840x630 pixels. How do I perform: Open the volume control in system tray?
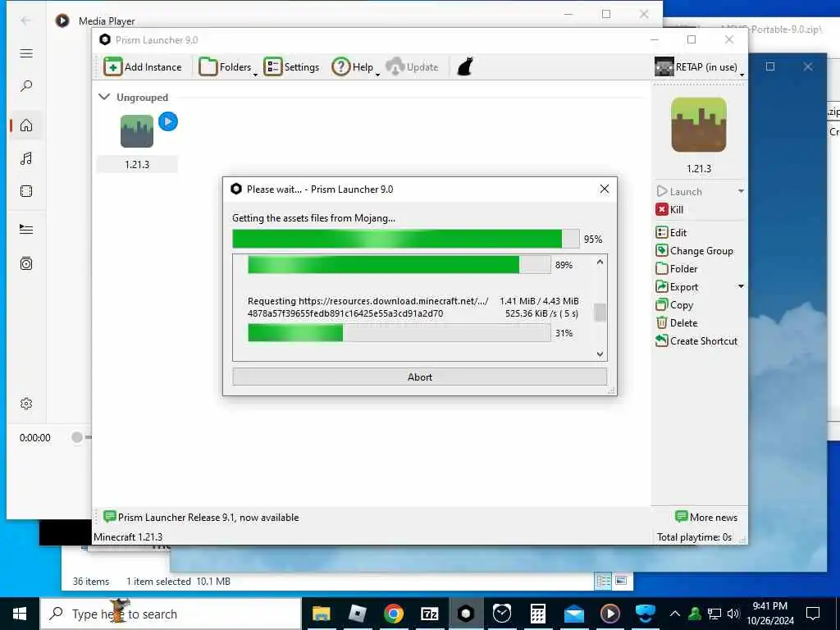733,614
